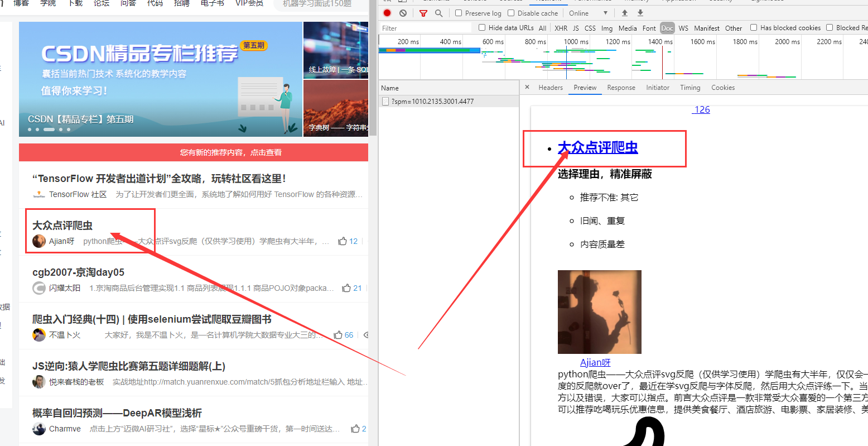Import HAR file (upload arrow icon)

pyautogui.click(x=624, y=13)
